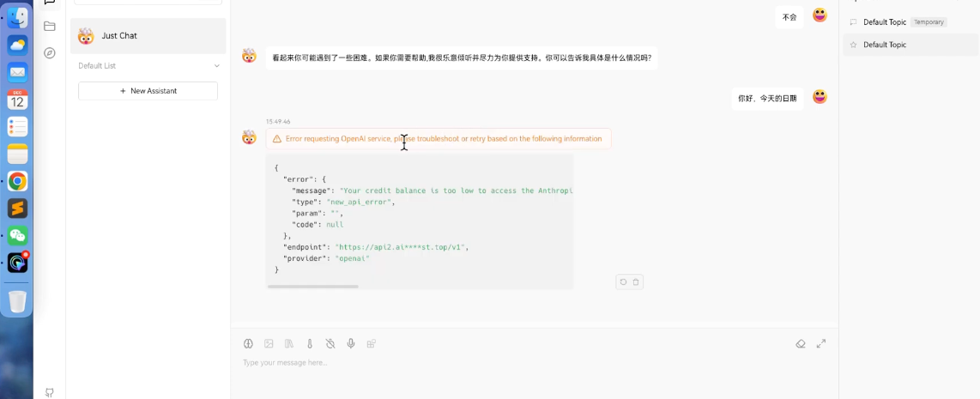The width and height of the screenshot is (980, 399).
Task: Toggle the history timer-off icon
Action: click(x=330, y=343)
